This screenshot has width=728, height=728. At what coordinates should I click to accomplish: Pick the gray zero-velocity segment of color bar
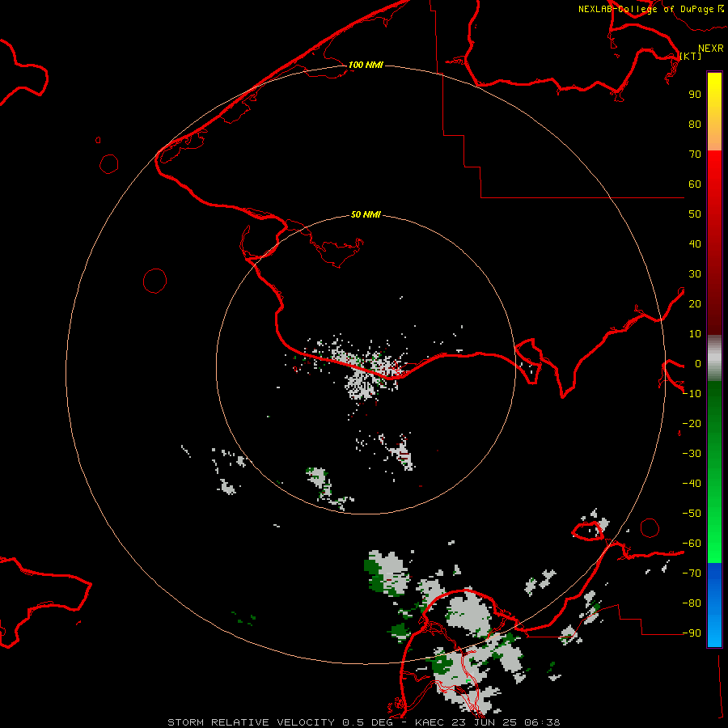[x=714, y=358]
